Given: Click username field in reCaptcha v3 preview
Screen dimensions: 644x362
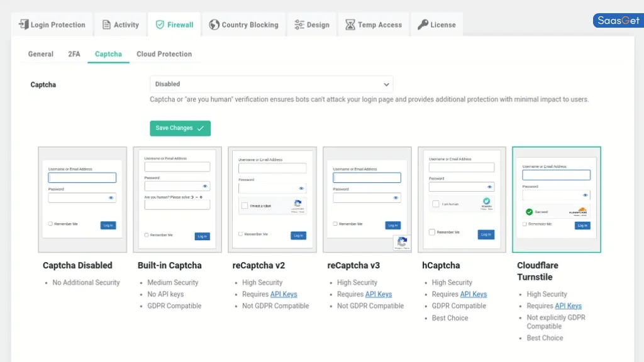Looking at the screenshot, I should coord(367,177).
